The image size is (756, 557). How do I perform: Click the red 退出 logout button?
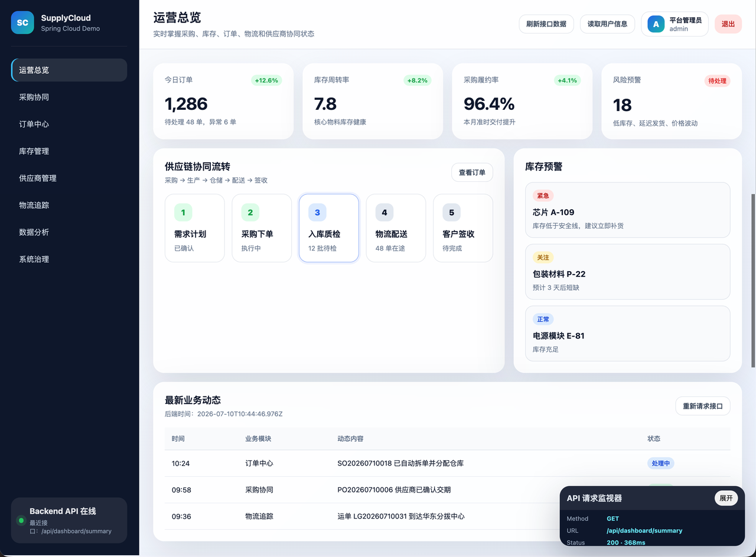[728, 24]
